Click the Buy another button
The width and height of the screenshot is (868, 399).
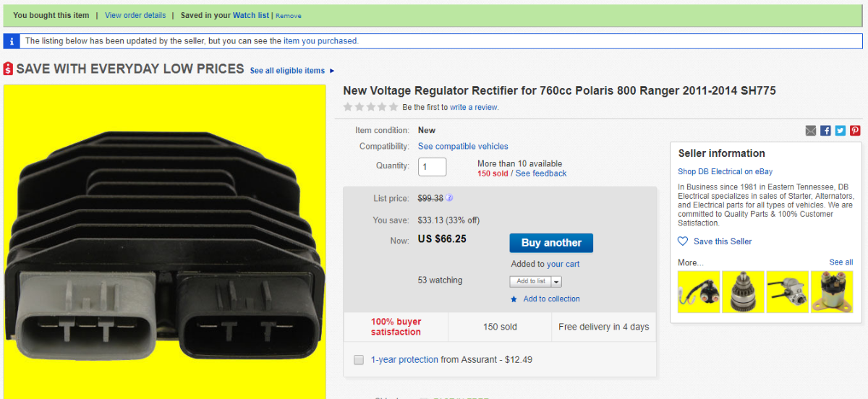tap(551, 243)
